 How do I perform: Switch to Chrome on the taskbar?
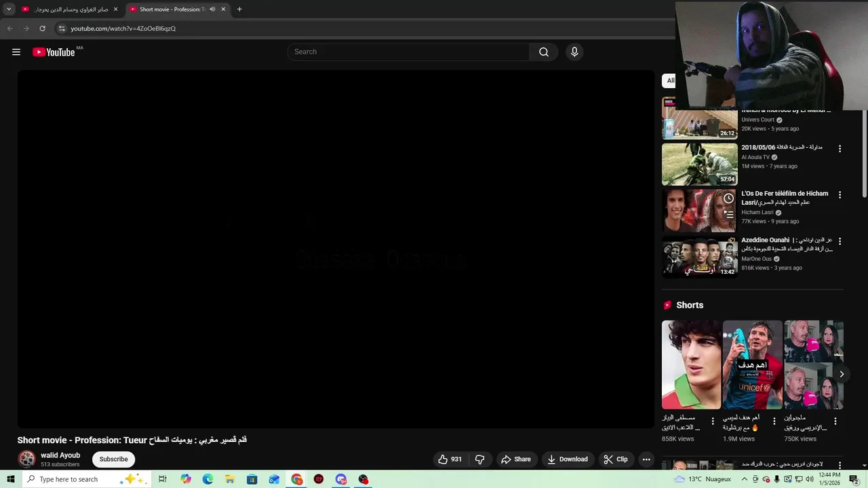point(297,479)
